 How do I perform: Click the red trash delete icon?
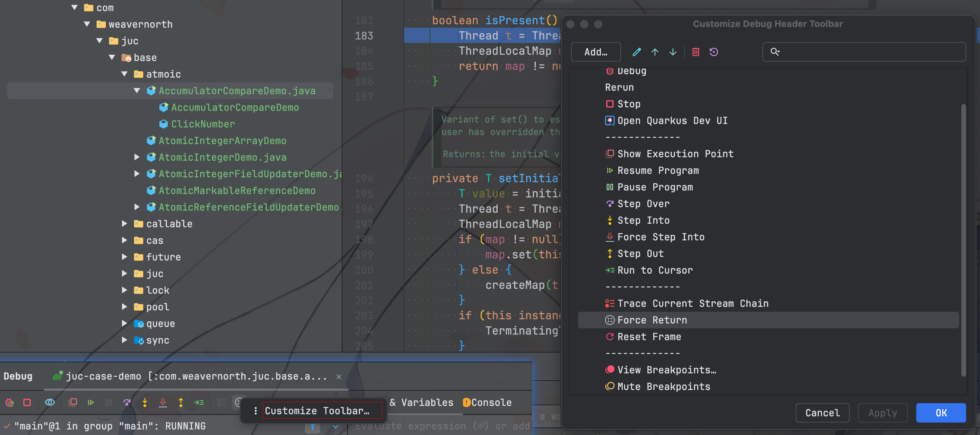tap(695, 52)
